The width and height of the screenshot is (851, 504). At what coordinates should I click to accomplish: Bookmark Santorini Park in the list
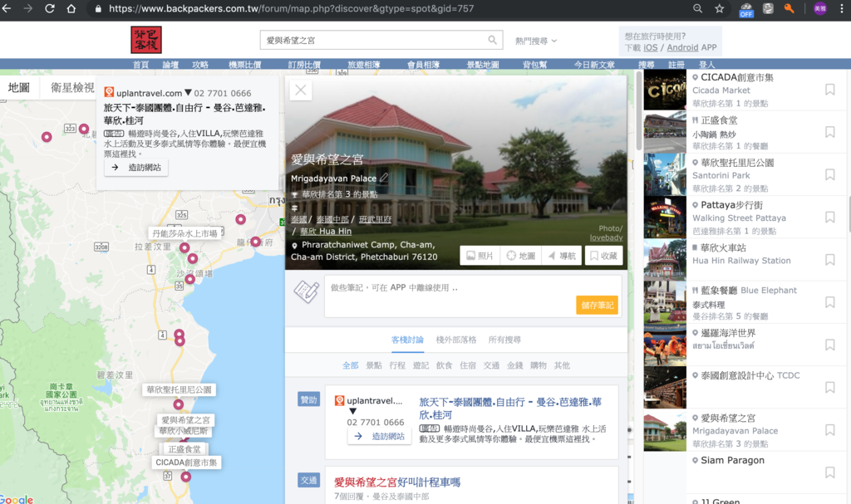coord(830,174)
